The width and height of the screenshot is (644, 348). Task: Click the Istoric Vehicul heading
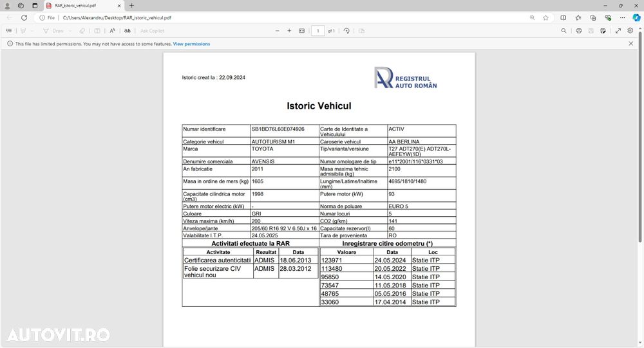pos(319,106)
